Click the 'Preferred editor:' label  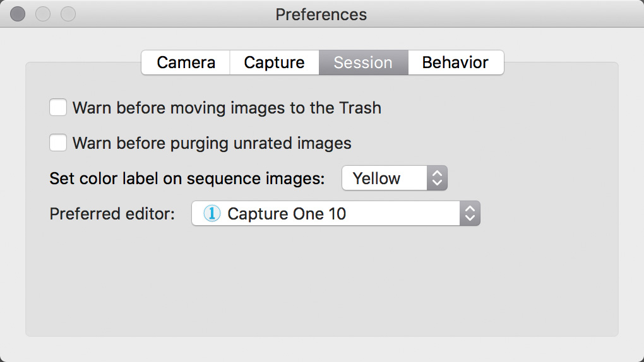[112, 214]
